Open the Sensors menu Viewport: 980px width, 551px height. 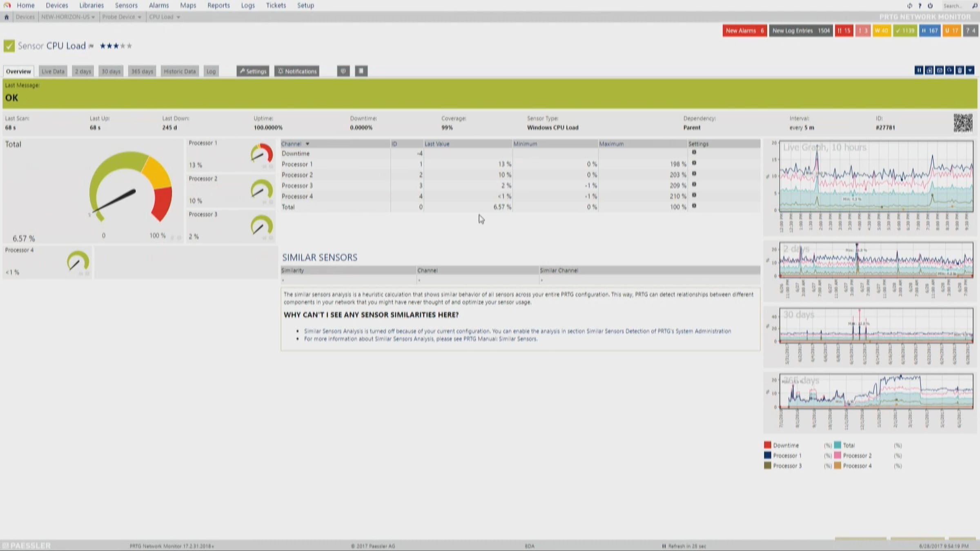126,5
